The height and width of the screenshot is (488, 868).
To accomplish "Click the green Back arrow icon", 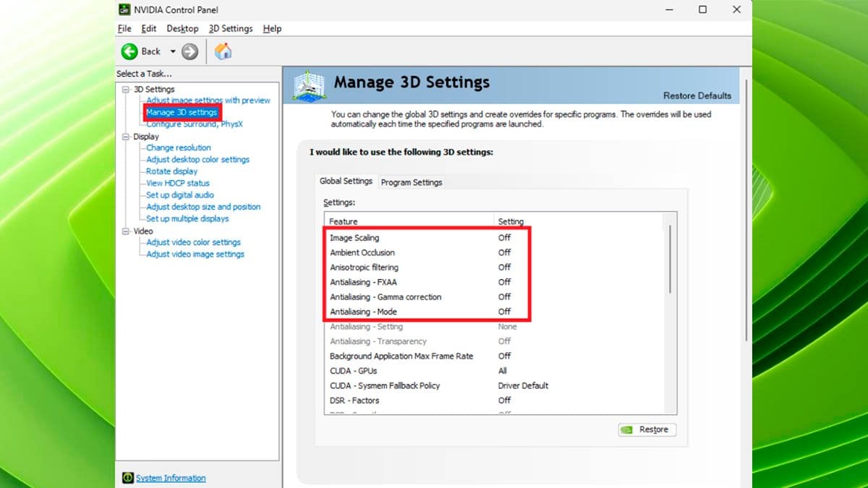I will [x=129, y=51].
